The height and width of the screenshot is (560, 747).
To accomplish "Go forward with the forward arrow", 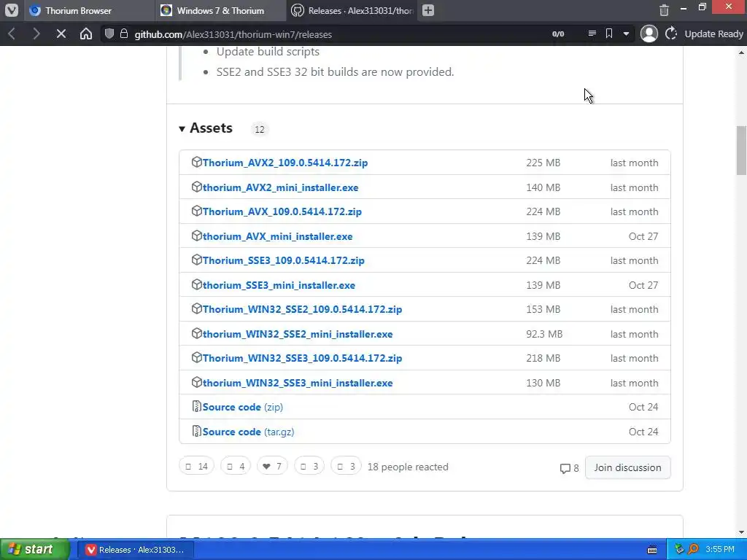I will (x=36, y=34).
